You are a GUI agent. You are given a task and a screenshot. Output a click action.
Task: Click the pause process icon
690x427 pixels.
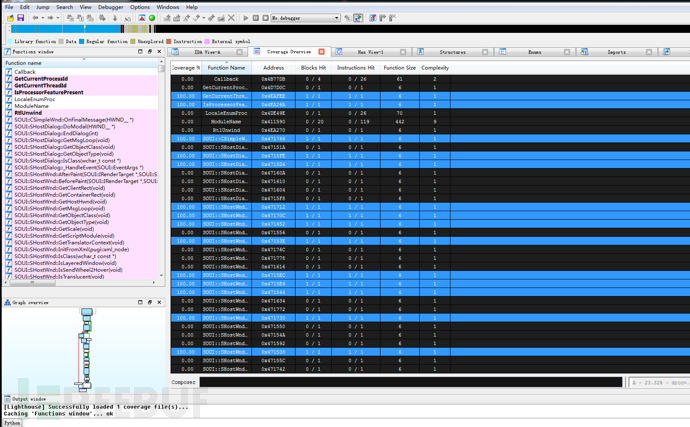[255, 18]
